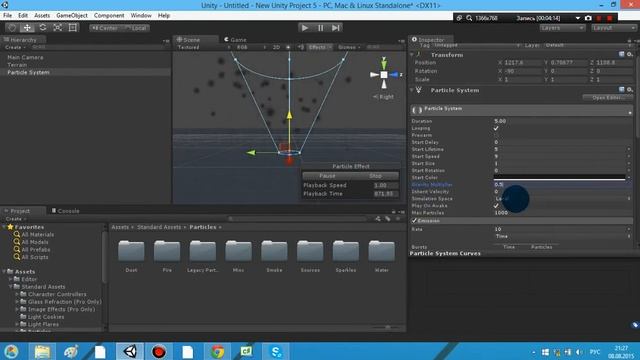Open Particle System help book icon
Viewport: 640px width, 360px height.
(x=621, y=89)
